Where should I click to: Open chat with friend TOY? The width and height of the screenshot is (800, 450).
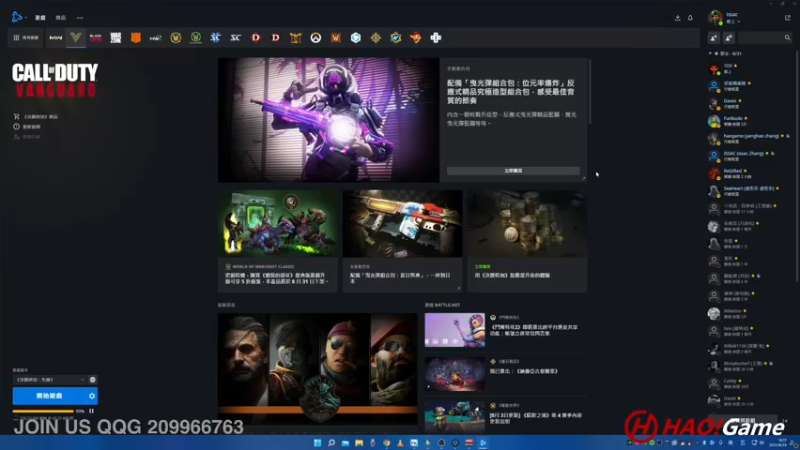[748, 68]
